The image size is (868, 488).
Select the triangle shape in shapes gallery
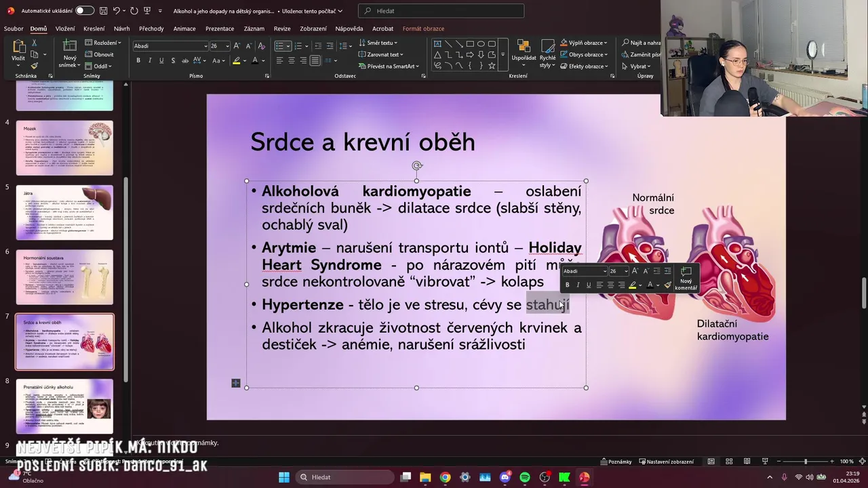click(x=437, y=54)
